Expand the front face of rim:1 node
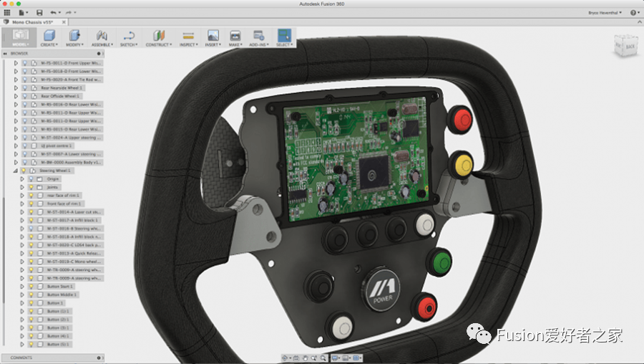This screenshot has width=644, height=364. (x=22, y=203)
